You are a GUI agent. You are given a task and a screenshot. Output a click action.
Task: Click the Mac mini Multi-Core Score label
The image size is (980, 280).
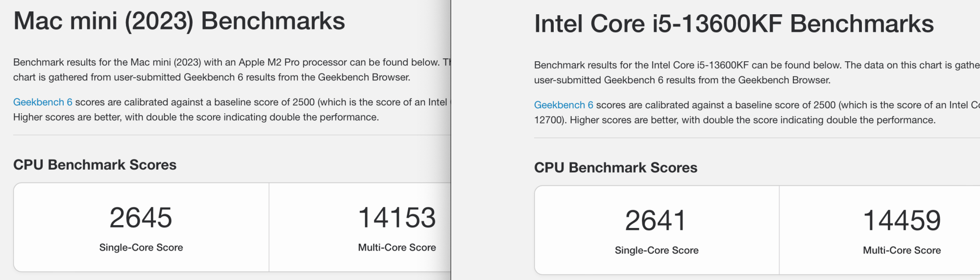tap(397, 248)
